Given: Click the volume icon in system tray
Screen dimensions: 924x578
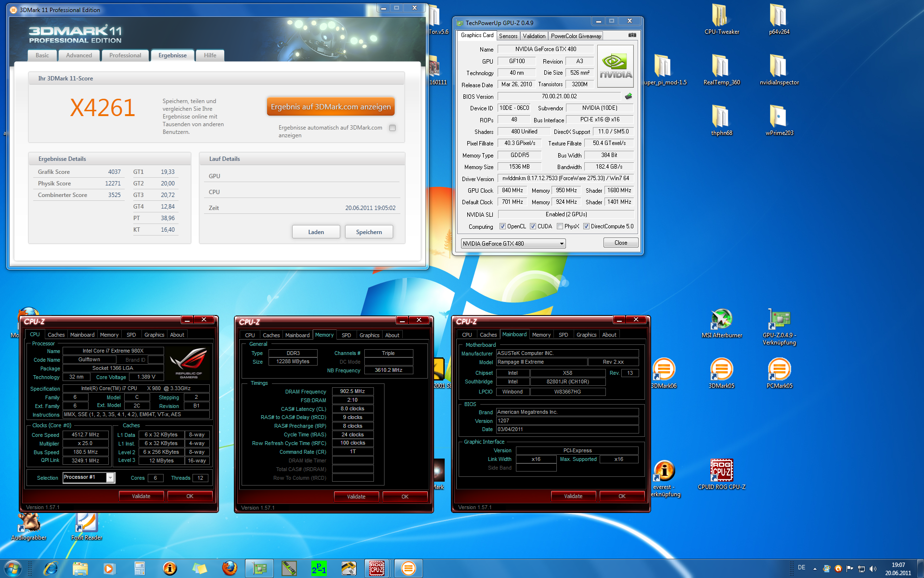Looking at the screenshot, I should (873, 569).
